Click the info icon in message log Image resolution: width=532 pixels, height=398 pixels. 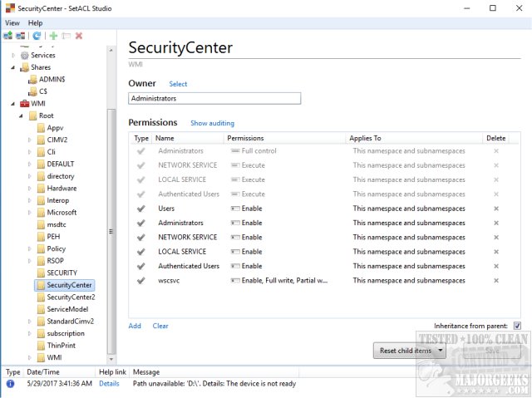pos(10,384)
